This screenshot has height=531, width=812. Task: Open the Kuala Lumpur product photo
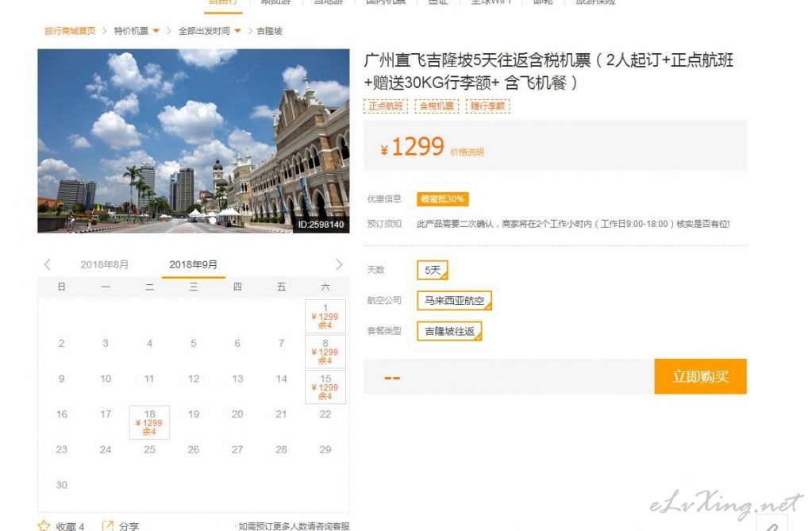click(193, 141)
